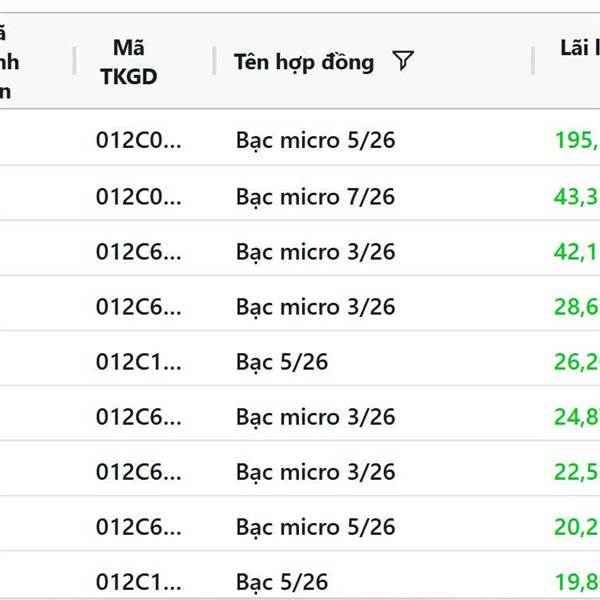600x600 pixels.
Task: Click the column divider before the Lãi header
Action: click(533, 62)
